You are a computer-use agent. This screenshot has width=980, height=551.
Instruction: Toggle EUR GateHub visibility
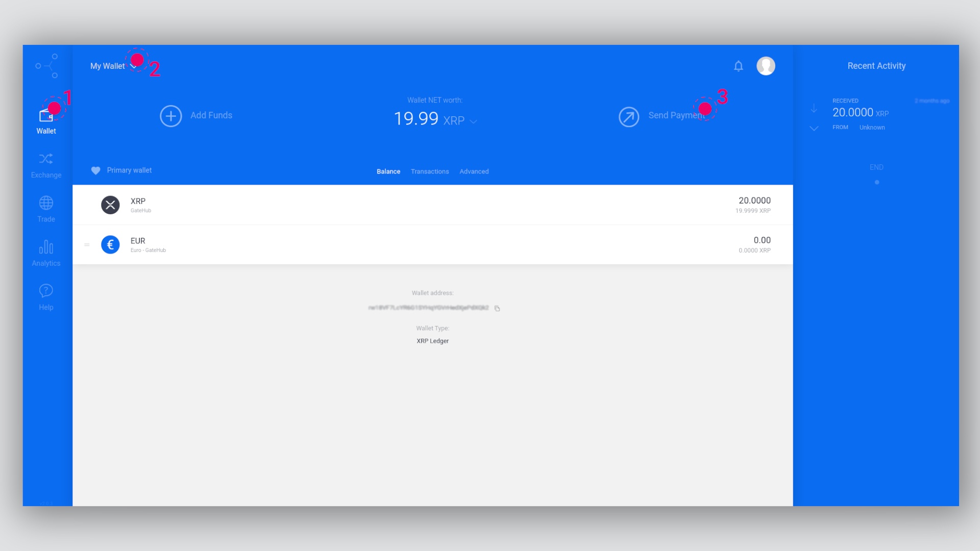pos(86,244)
